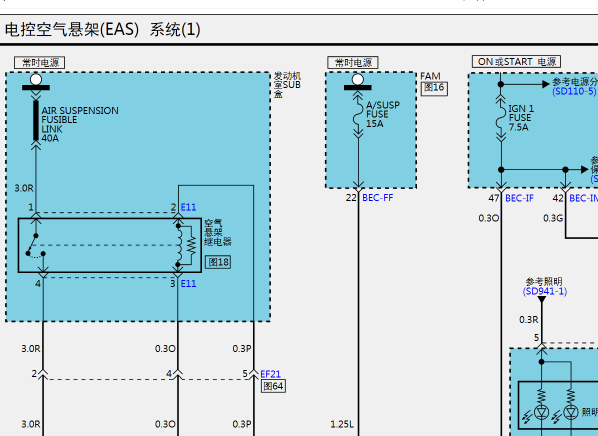Click the 0.3G wire label

pyautogui.click(x=553, y=218)
